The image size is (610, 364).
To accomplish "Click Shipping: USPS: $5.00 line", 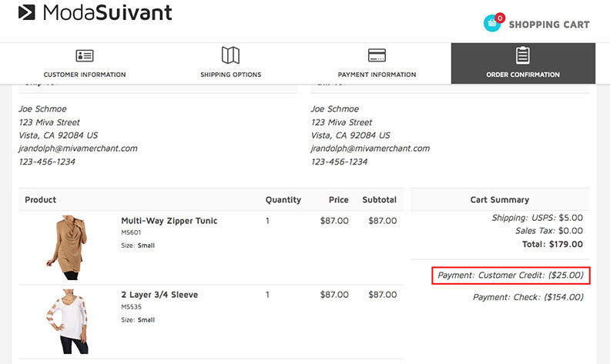I will [x=538, y=217].
